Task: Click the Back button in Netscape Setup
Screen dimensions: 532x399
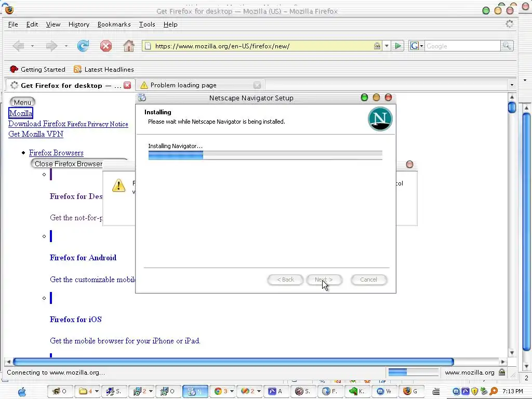Action: tap(285, 280)
